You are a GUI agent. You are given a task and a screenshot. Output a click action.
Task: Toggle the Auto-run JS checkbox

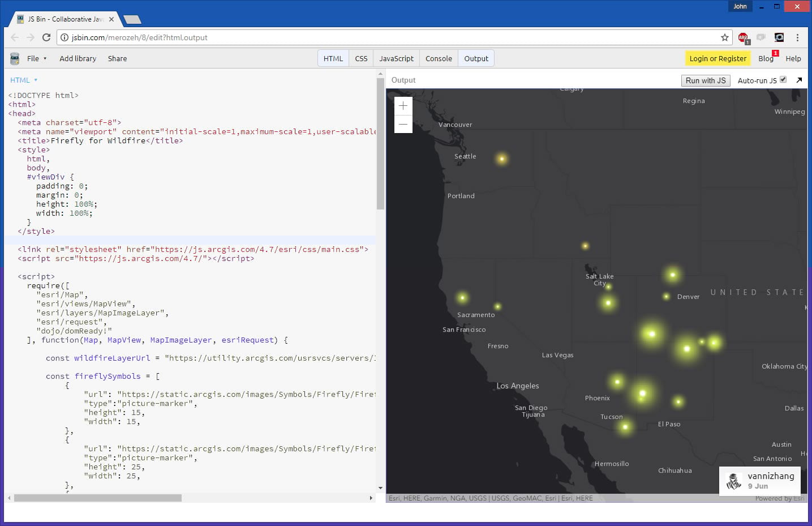[x=783, y=80]
